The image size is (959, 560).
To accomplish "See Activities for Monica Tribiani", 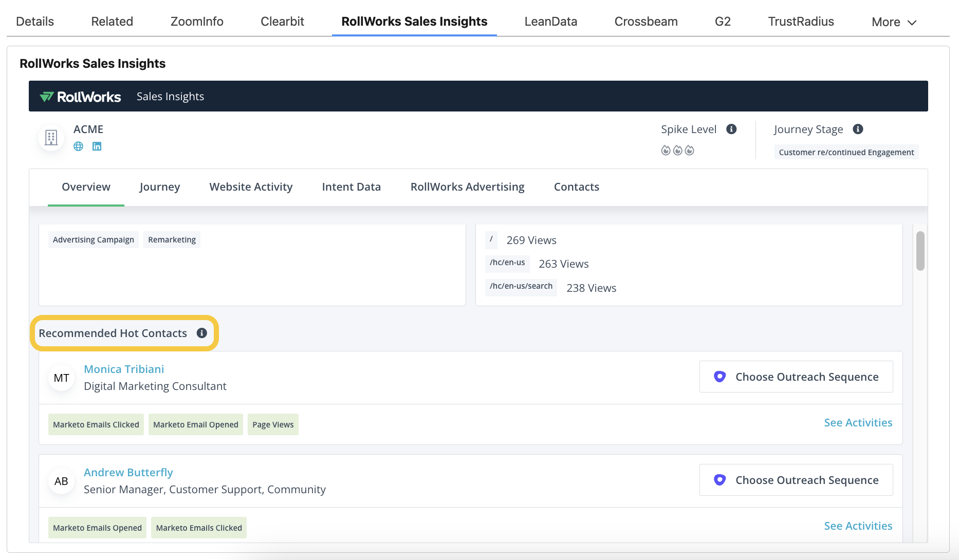I will [x=858, y=423].
